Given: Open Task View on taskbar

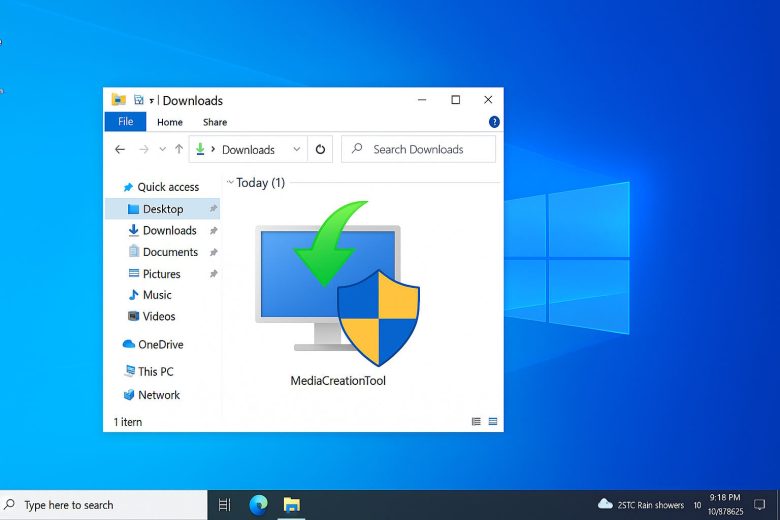Looking at the screenshot, I should click(x=225, y=505).
